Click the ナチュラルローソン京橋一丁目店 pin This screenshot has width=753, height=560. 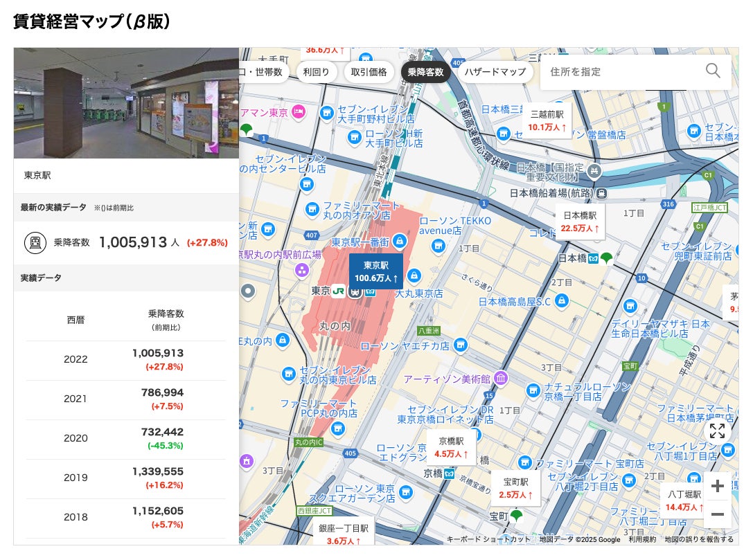click(x=533, y=390)
